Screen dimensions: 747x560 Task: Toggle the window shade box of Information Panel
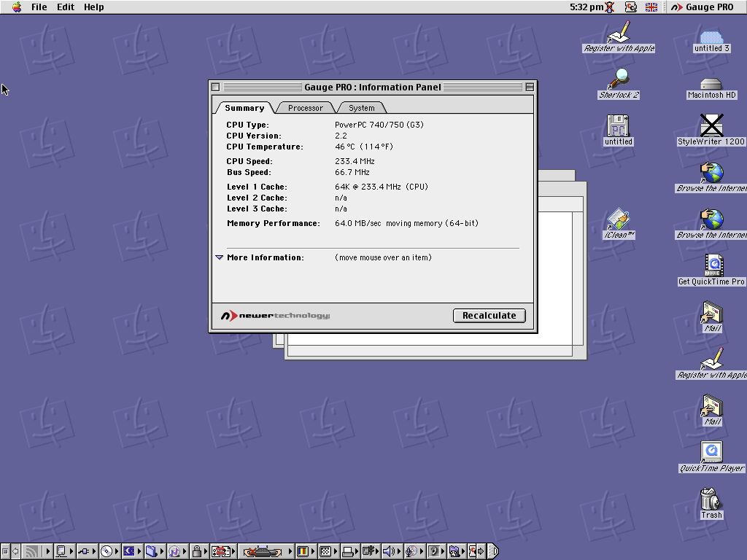pos(530,87)
